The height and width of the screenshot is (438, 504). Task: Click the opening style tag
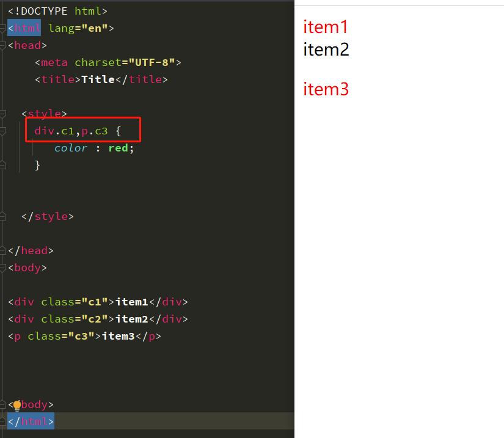tap(44, 114)
